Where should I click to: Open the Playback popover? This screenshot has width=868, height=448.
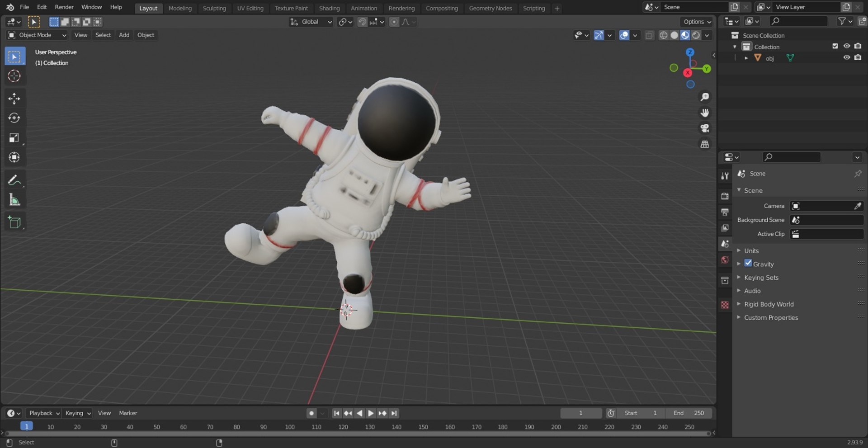[44, 413]
